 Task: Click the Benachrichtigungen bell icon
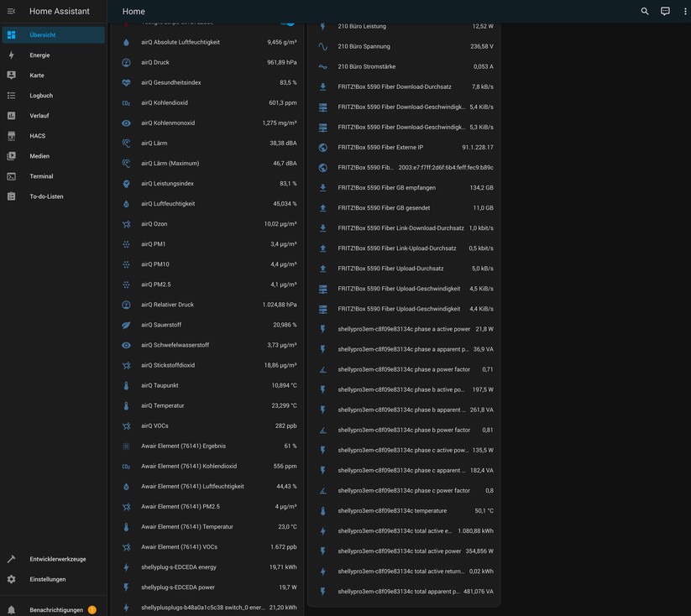tap(9, 610)
